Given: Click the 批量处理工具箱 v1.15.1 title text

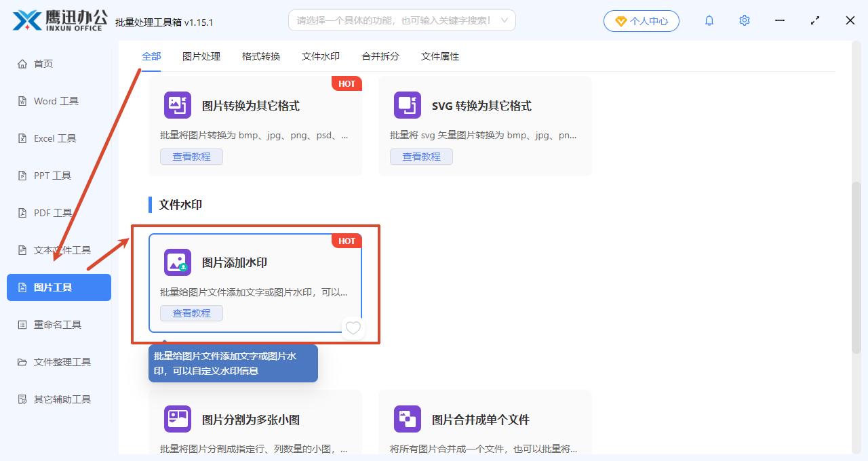Looking at the screenshot, I should (164, 22).
